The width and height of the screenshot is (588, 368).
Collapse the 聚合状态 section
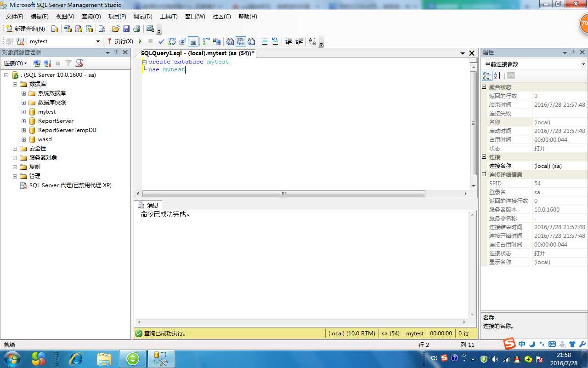[484, 87]
